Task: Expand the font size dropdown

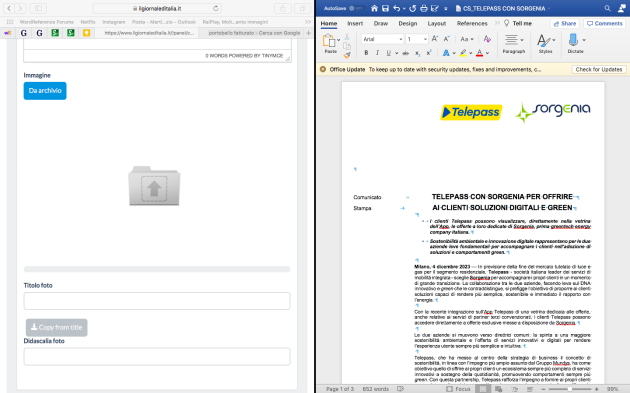Action: click(x=425, y=39)
